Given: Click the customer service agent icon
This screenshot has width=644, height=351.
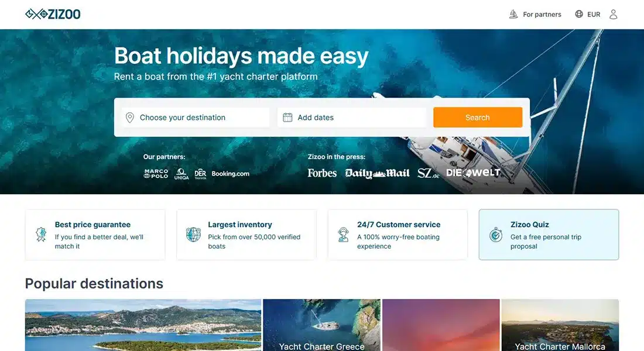Looking at the screenshot, I should [343, 235].
